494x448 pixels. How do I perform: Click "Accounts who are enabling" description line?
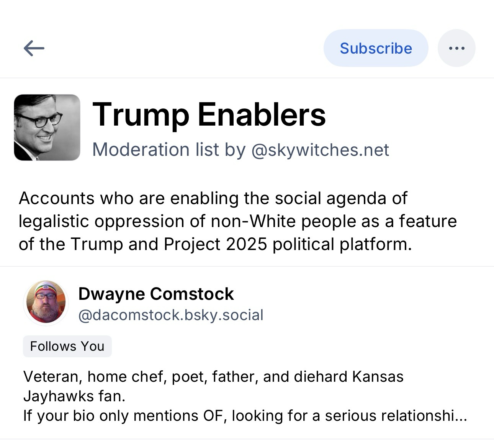[213, 198]
